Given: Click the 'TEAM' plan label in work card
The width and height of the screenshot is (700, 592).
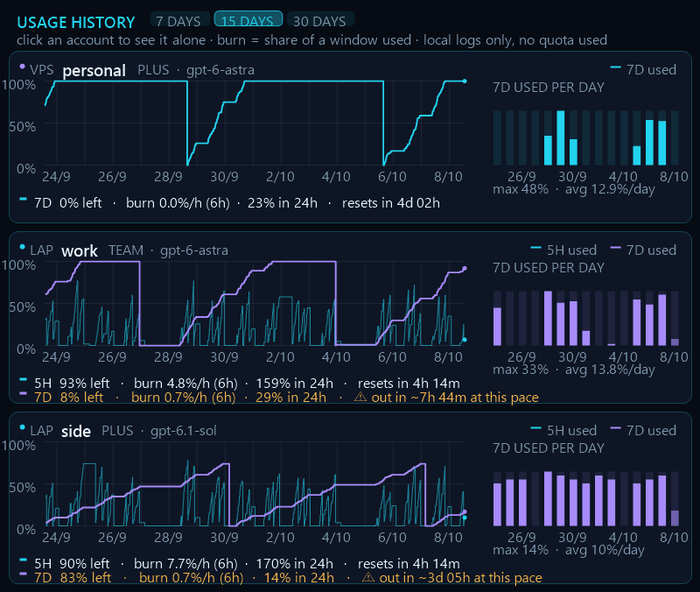Looking at the screenshot, I should tap(126, 250).
